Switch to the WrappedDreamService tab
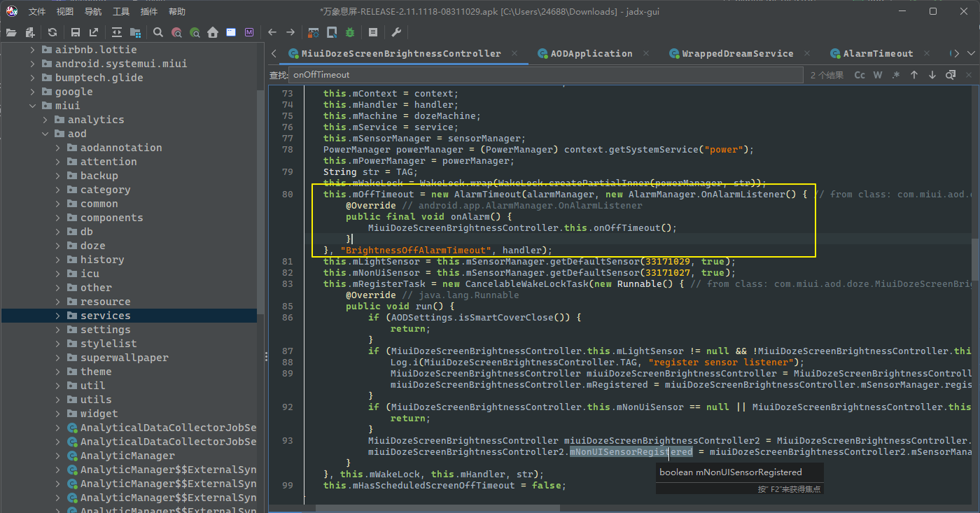This screenshot has width=980, height=513. pos(731,53)
